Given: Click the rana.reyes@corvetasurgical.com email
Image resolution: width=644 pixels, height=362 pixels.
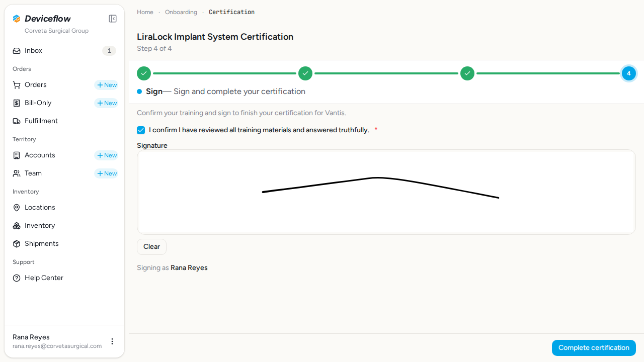Looking at the screenshot, I should [x=57, y=346].
